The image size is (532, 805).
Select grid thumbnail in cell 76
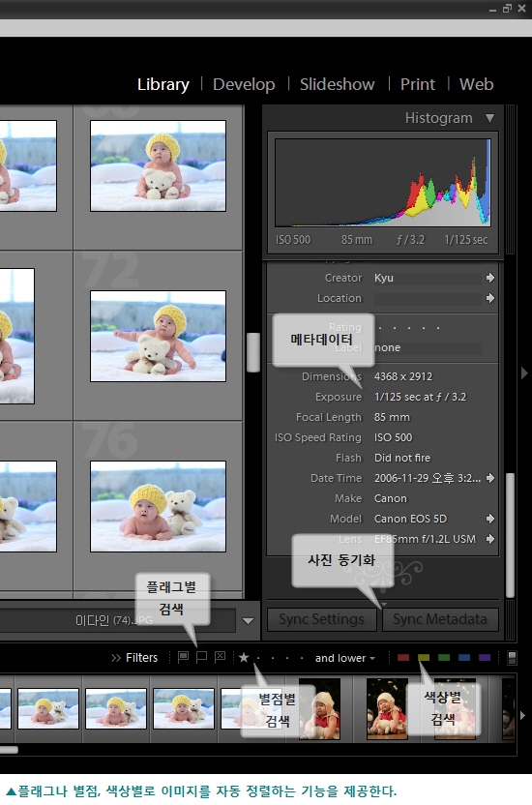(x=158, y=506)
